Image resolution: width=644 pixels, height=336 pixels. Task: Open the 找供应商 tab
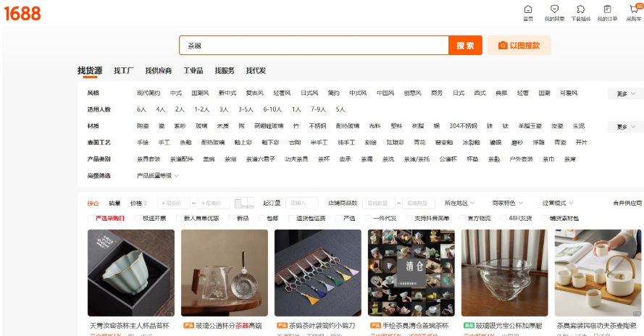(x=159, y=71)
